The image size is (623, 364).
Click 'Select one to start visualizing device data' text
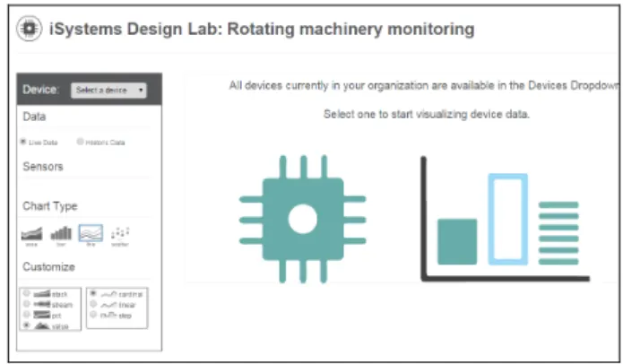(427, 114)
